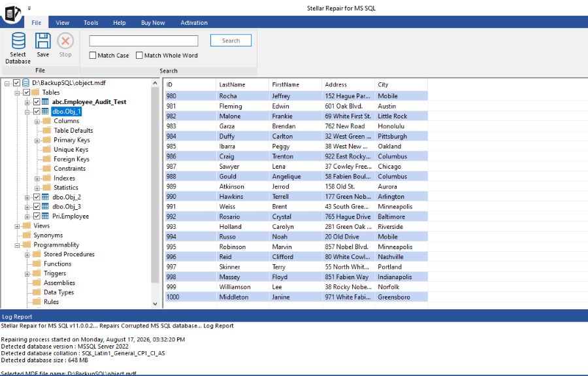The width and height of the screenshot is (588, 376).
Task: Expand the Columns node
Action: [37, 122]
